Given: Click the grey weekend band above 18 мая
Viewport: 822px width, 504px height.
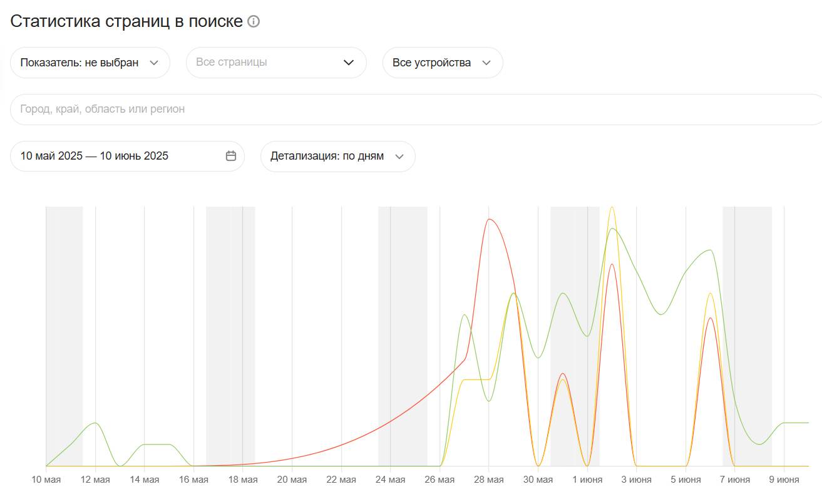Looking at the screenshot, I should click(x=230, y=313).
